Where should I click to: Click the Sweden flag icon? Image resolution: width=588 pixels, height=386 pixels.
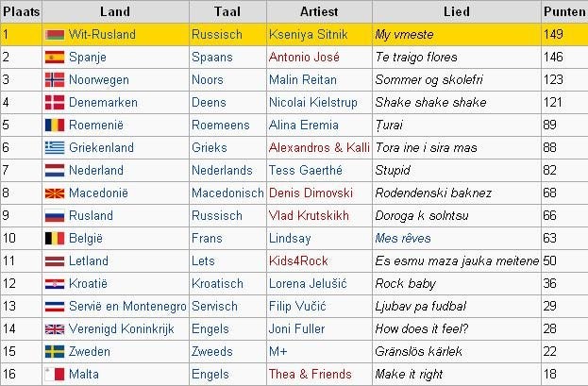[55, 352]
